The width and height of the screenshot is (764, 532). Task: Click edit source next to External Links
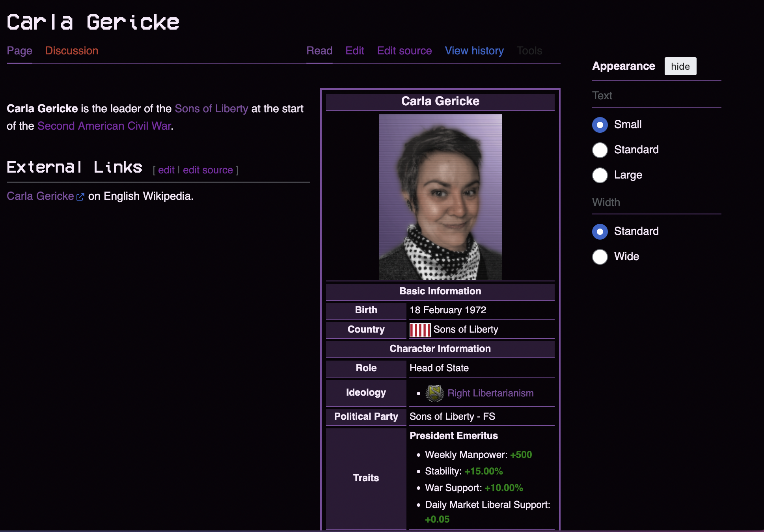coord(208,170)
